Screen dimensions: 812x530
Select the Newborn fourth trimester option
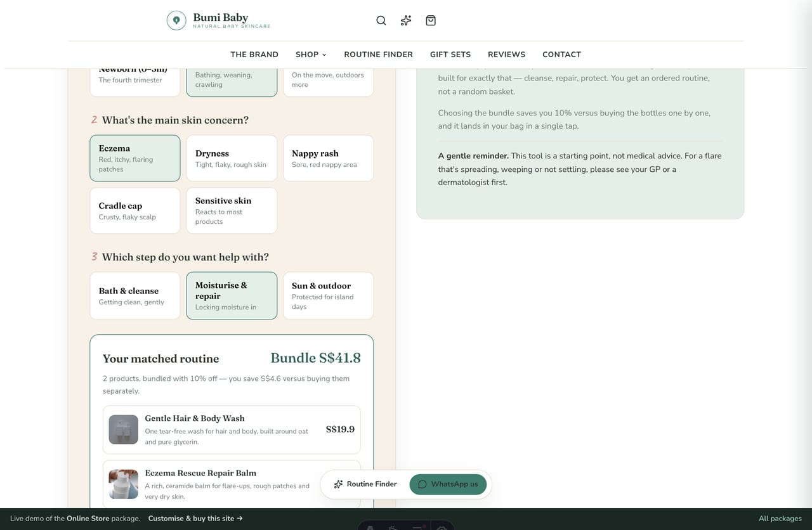pos(135,82)
